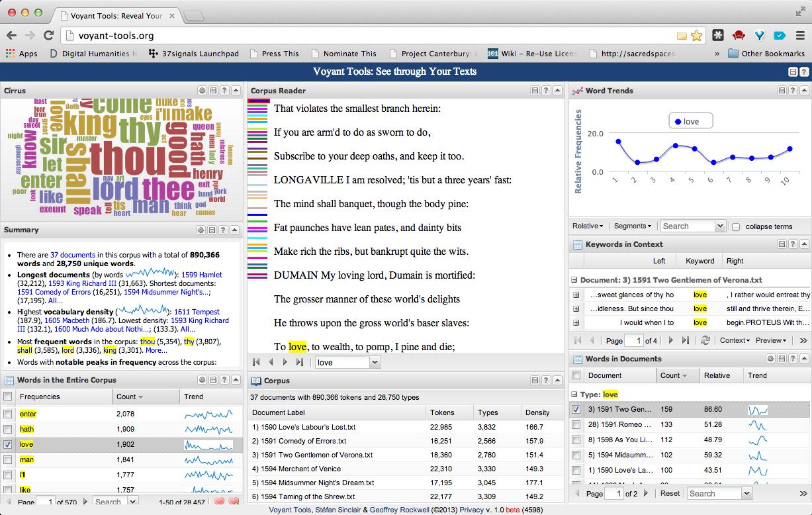Jump to last page of Keywords in Context
Image resolution: width=812 pixels, height=515 pixels.
685,340
